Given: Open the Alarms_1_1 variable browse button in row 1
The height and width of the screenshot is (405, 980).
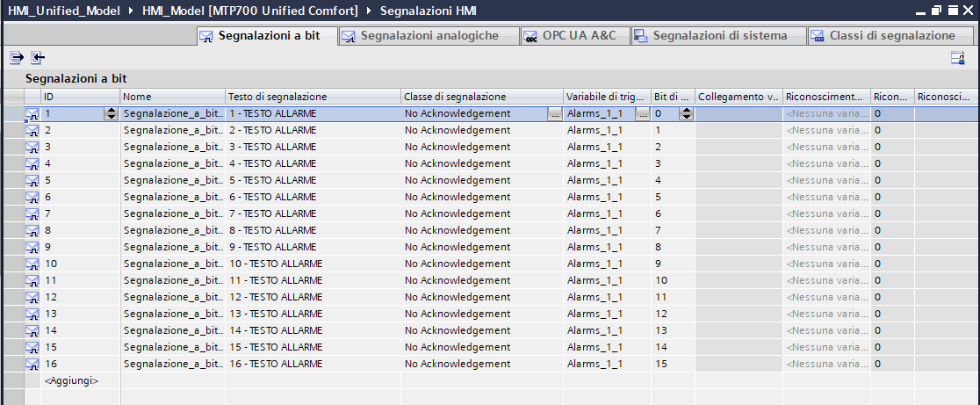Looking at the screenshot, I should click(x=643, y=113).
